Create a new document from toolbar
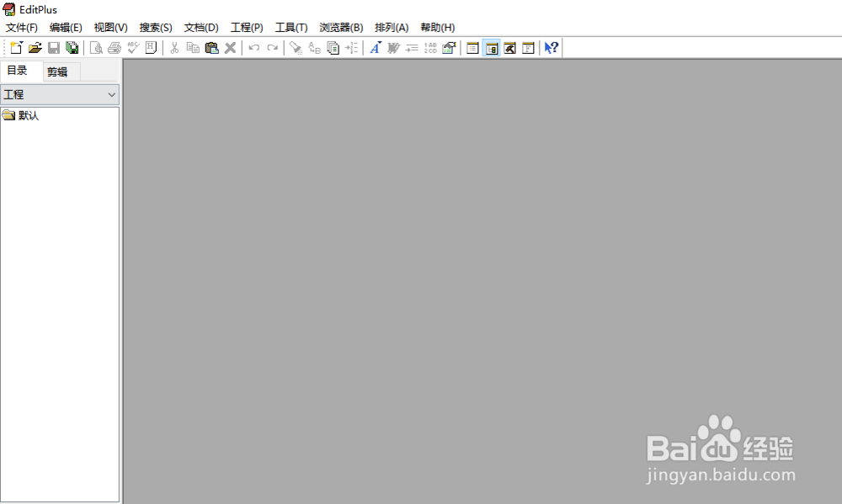842x504 pixels. [x=16, y=48]
